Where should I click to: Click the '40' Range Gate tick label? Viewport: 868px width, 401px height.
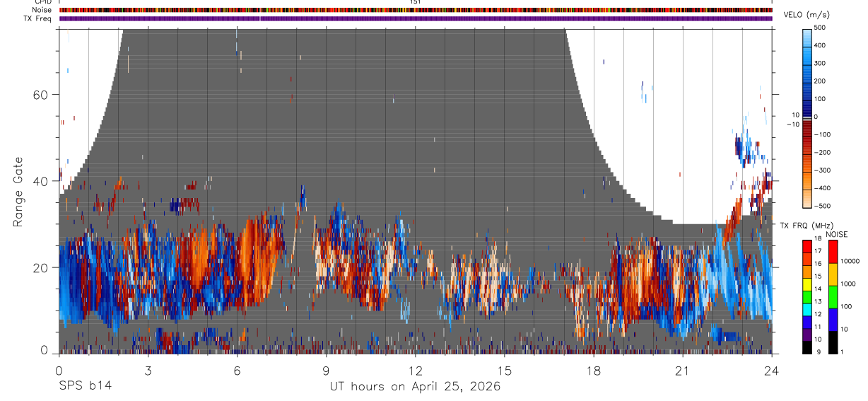pos(40,181)
